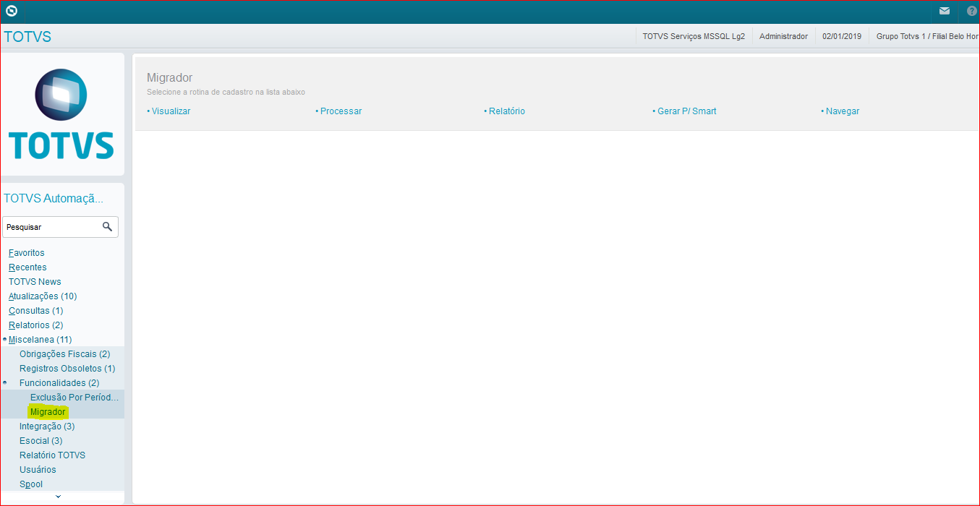Click the magnifier search icon
980x506 pixels.
pyautogui.click(x=107, y=227)
